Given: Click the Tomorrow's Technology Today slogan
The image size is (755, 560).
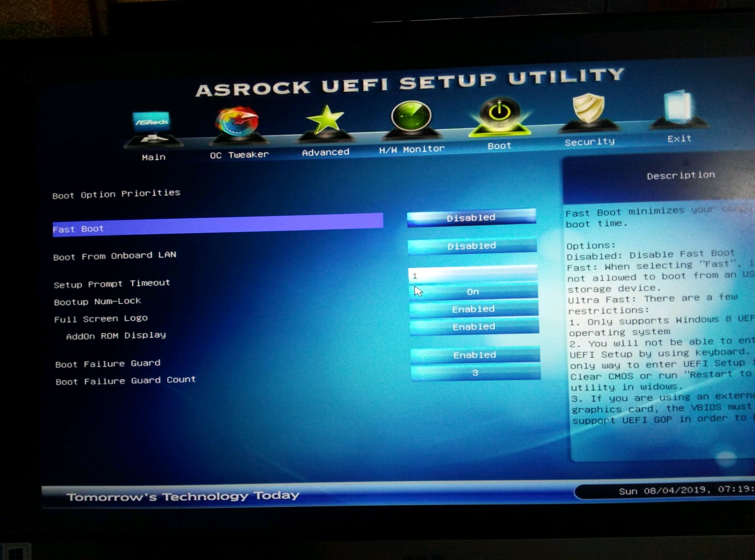Looking at the screenshot, I should 183,496.
